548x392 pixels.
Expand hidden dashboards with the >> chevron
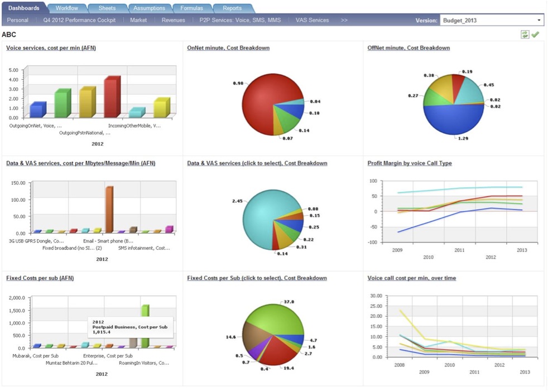(x=344, y=20)
